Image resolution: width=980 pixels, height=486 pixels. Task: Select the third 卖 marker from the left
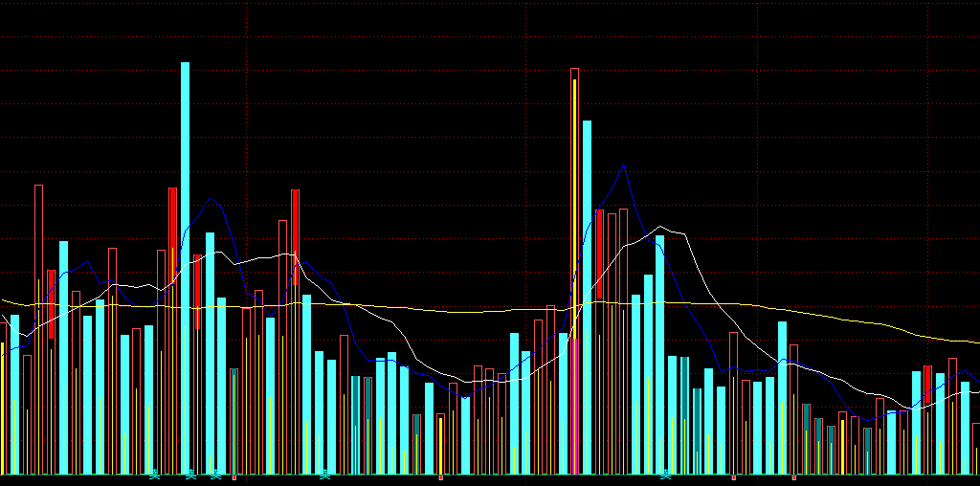(216, 475)
